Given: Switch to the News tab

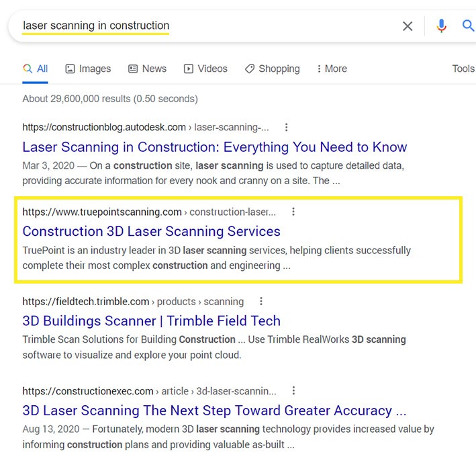Looking at the screenshot, I should pyautogui.click(x=147, y=69).
